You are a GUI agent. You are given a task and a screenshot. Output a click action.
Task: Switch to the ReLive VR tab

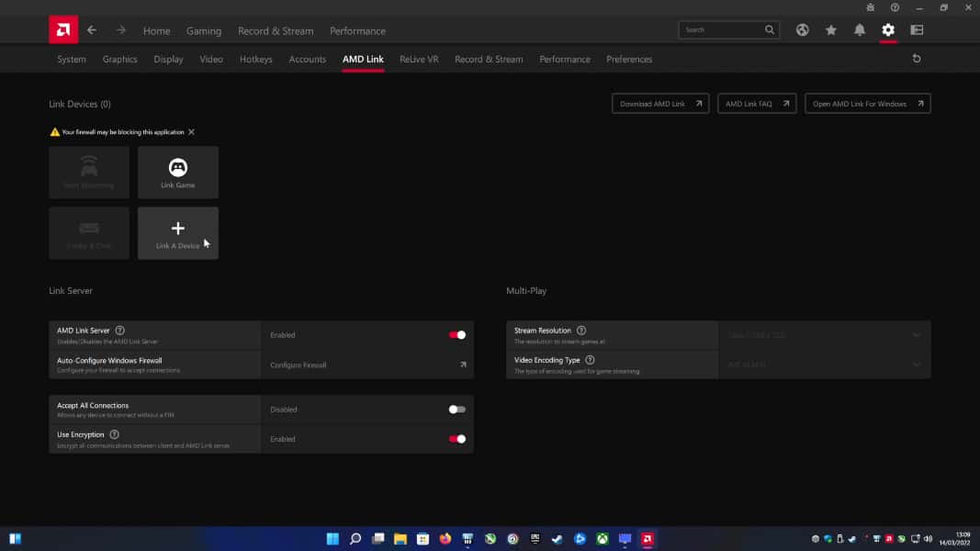click(420, 60)
